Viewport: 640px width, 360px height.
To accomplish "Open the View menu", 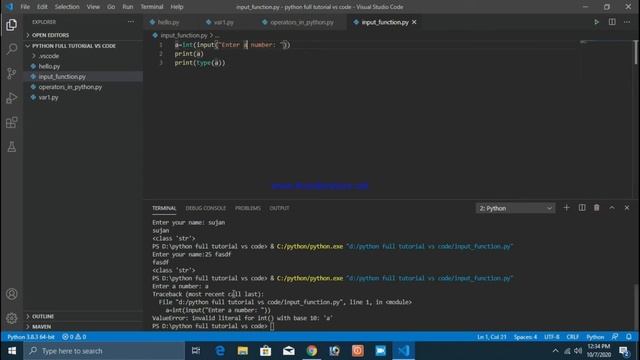I will (x=93, y=7).
